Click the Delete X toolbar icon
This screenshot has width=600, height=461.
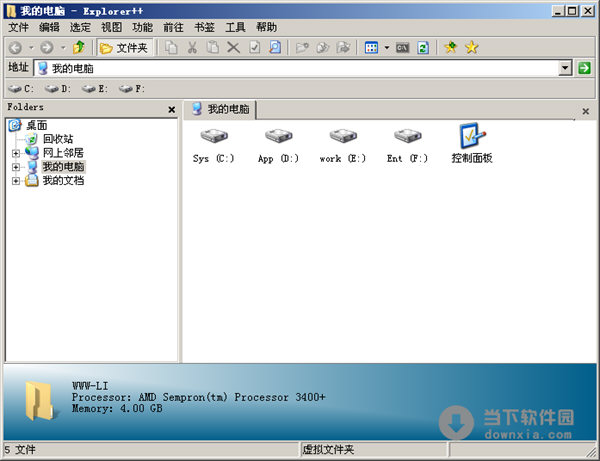(x=233, y=48)
